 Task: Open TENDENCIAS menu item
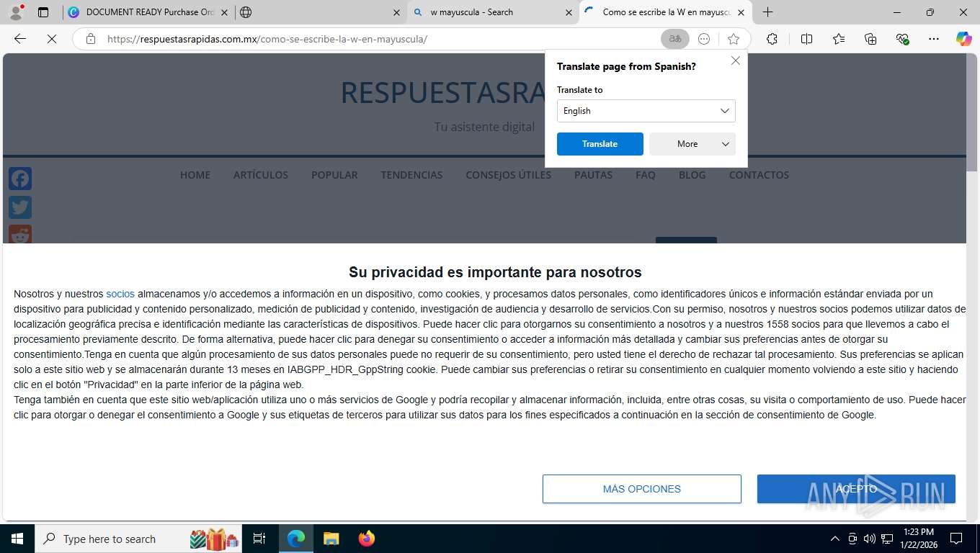click(x=411, y=175)
